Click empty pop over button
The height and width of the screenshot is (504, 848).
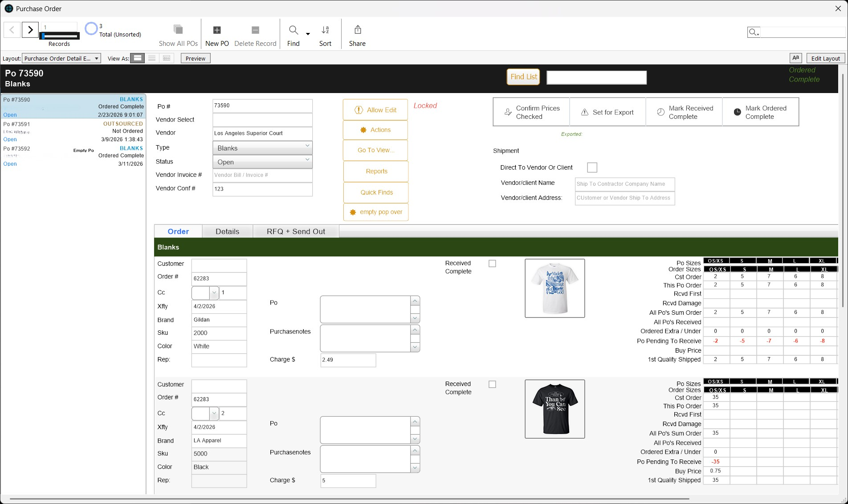pos(375,212)
